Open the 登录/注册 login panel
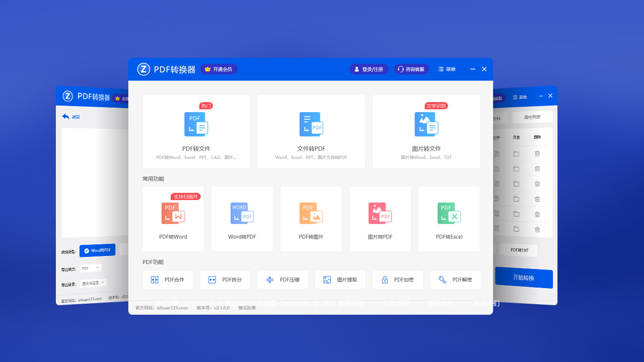644x362 pixels. 369,69
